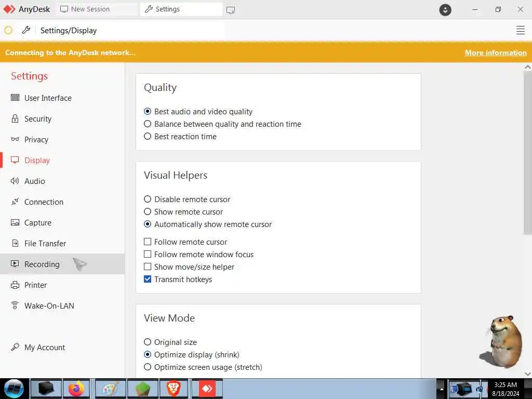Click the File Transfer icon
The height and width of the screenshot is (399, 532).
tap(15, 243)
